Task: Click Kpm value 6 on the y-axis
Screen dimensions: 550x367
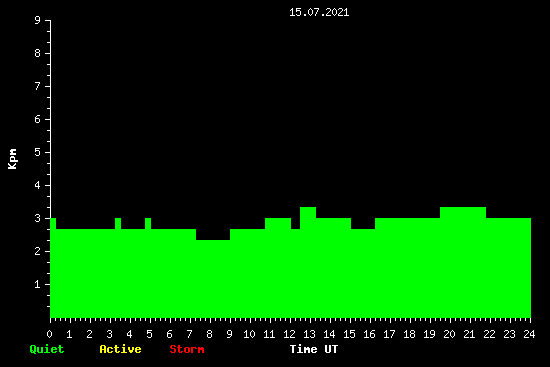Action: click(x=38, y=119)
